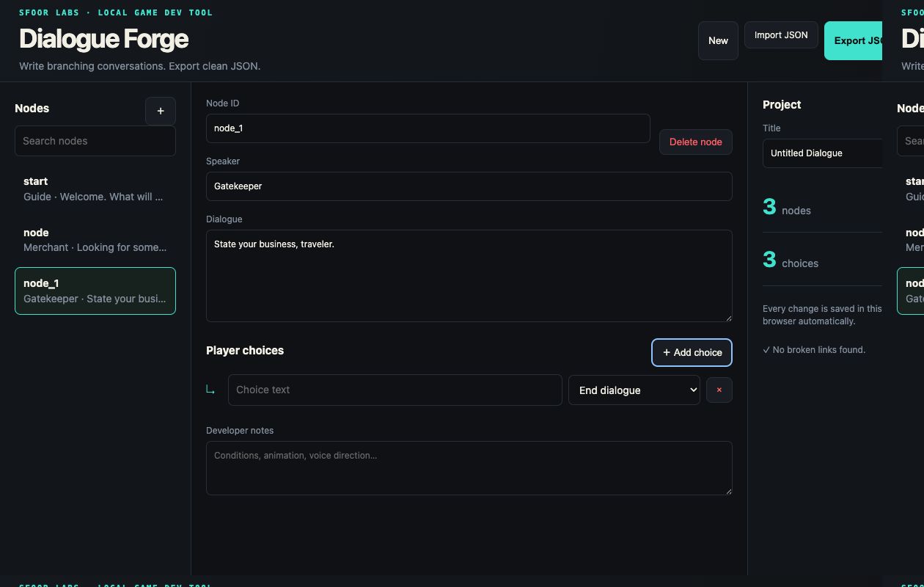This screenshot has width=924, height=587.
Task: Edit the Speaker field containing Gatekeeper
Action: [469, 186]
